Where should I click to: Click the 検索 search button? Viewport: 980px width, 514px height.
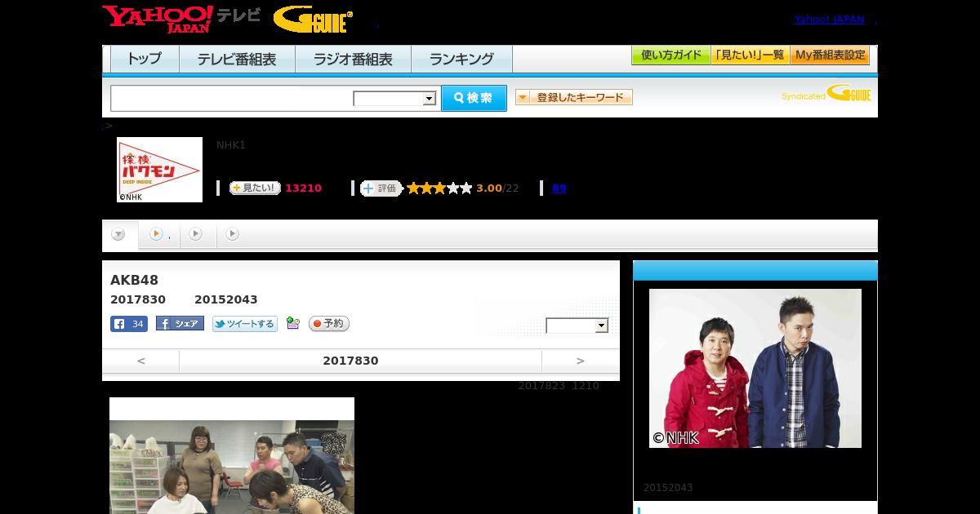(474, 98)
